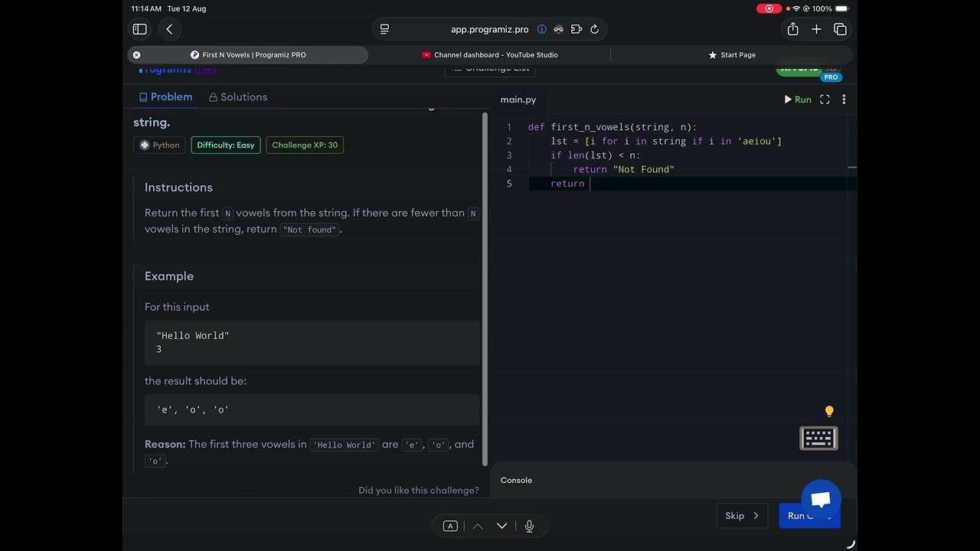Image resolution: width=980 pixels, height=551 pixels.
Task: Open the editor three-dot options menu
Action: (x=844, y=99)
